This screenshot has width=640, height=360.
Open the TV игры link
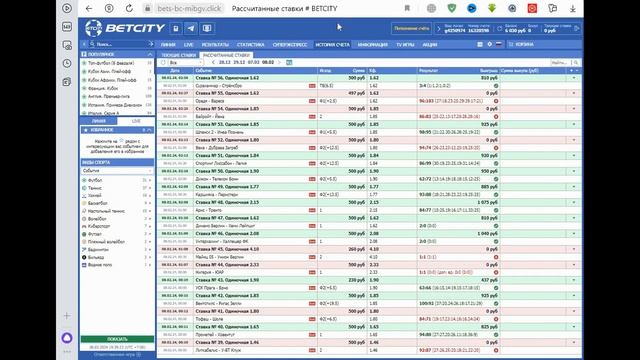[405, 44]
